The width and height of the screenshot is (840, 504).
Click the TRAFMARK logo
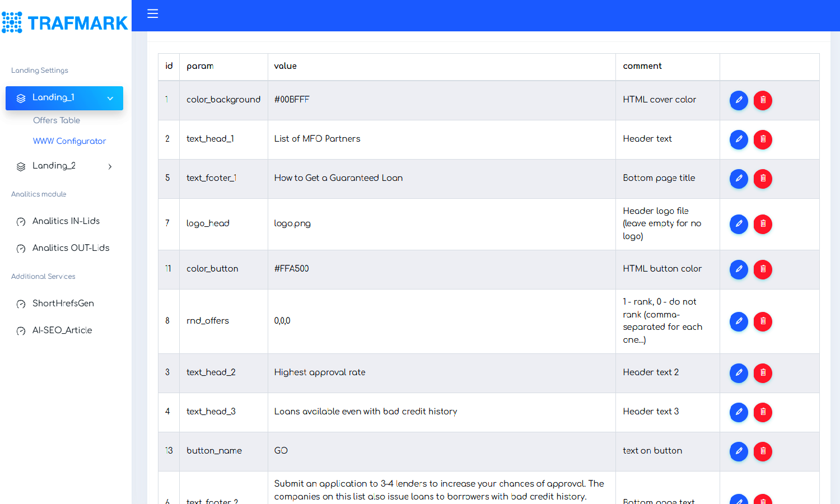(x=66, y=22)
